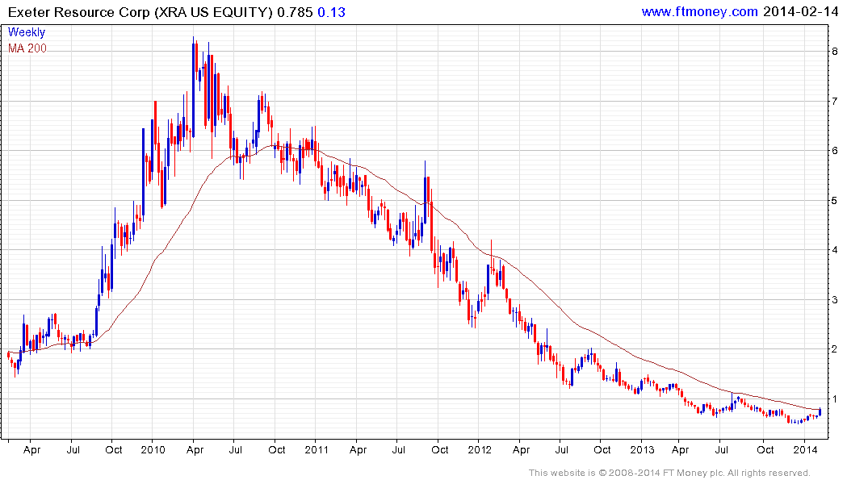Click the last price value 0.785
The image size is (868, 484).
point(295,12)
